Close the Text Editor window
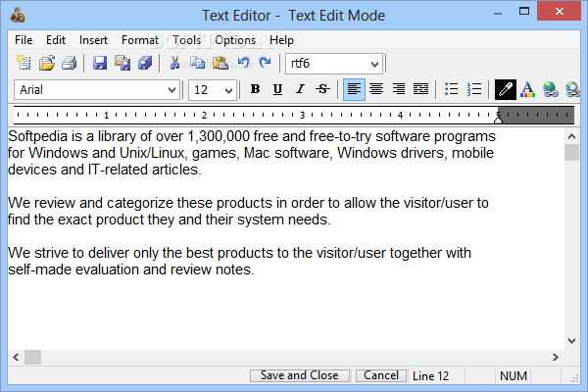 559,12
